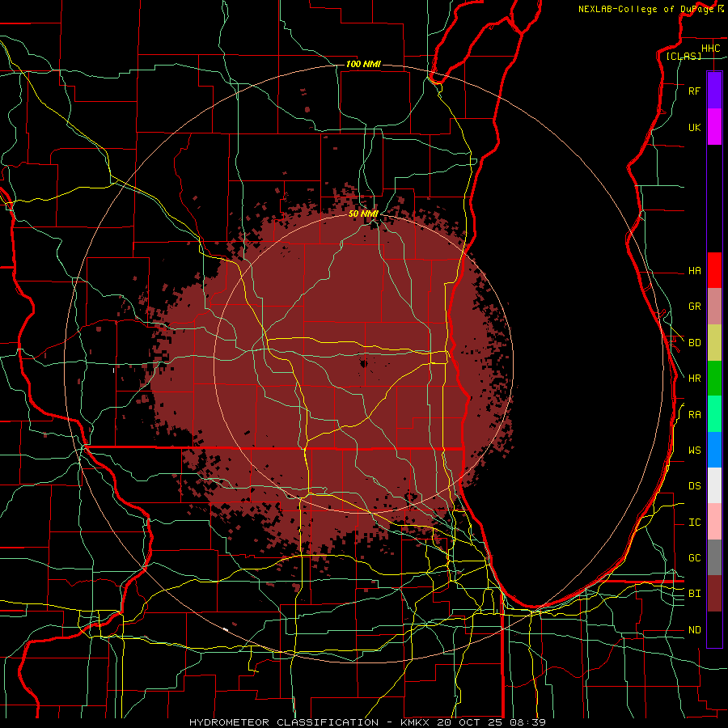
Task: Click the "HA" legend label
Action: [694, 270]
